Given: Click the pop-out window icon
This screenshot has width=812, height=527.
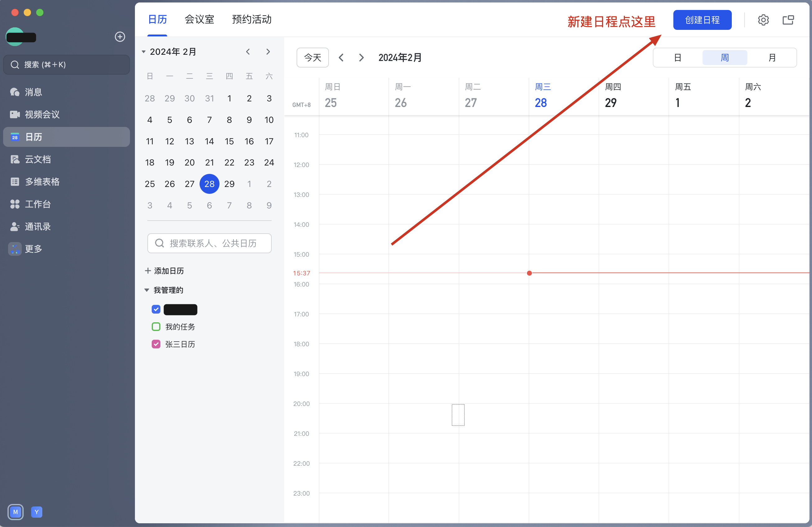Looking at the screenshot, I should coord(788,20).
